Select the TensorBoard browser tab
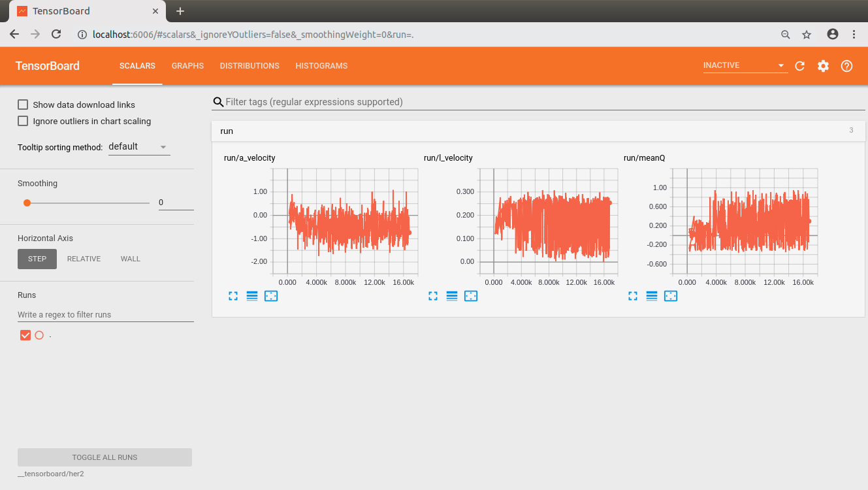The image size is (868, 490). [x=86, y=11]
